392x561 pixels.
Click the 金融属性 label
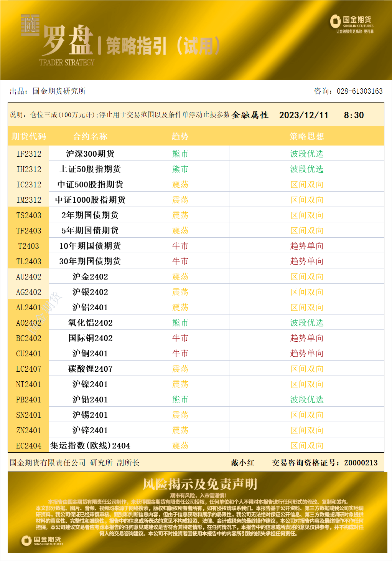250,115
